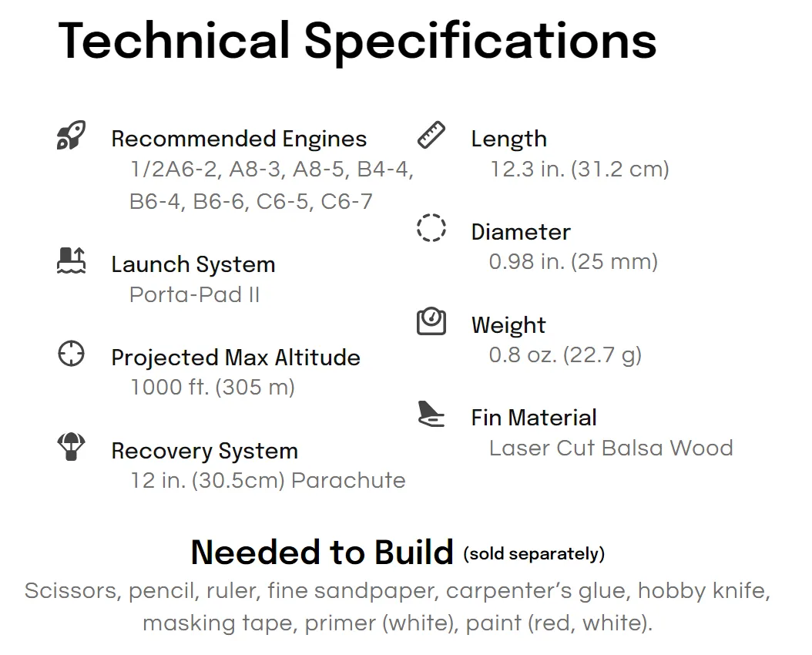Click the Laser Cut Balsa Wood text
This screenshot has height=655, width=812.
[611, 448]
